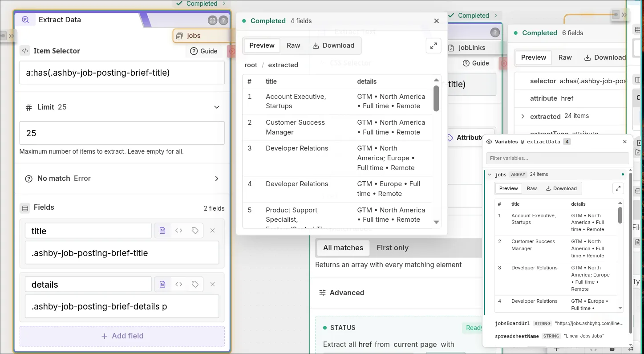Download results from the 4 fields panel
This screenshot has height=354, width=644.
(x=333, y=45)
